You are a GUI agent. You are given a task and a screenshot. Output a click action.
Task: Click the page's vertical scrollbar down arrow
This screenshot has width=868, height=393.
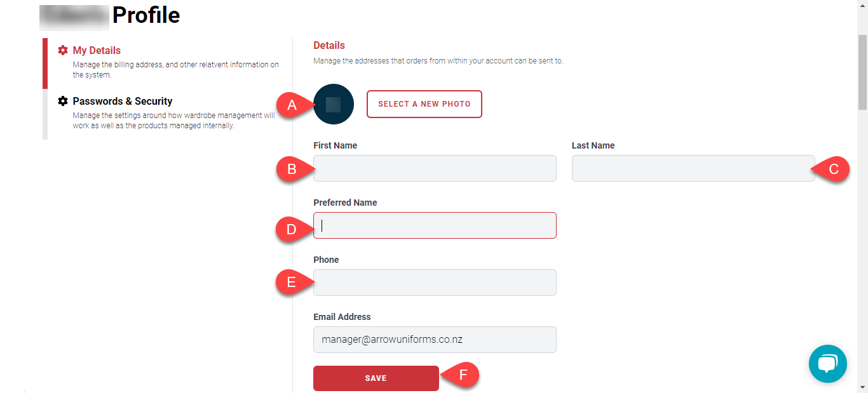point(862,387)
